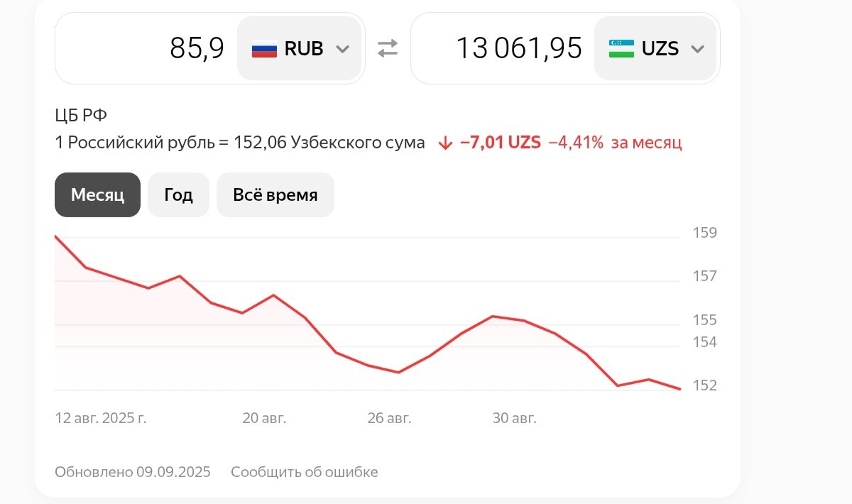Click the 13 061,95 result field
The height and width of the screenshot is (504, 852).
coord(503,48)
